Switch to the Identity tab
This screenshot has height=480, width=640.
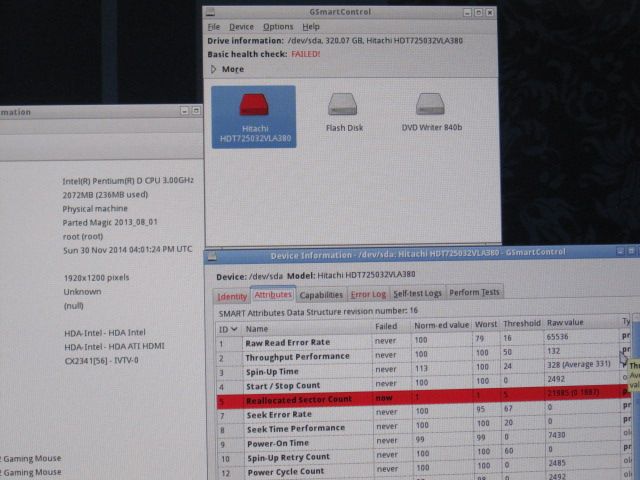[x=232, y=296]
